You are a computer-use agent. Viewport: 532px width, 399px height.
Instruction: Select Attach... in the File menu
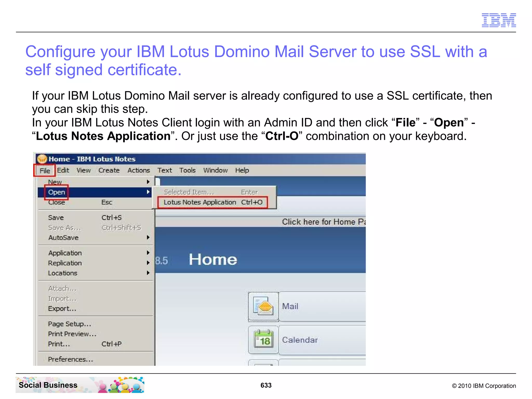pyautogui.click(x=95, y=288)
